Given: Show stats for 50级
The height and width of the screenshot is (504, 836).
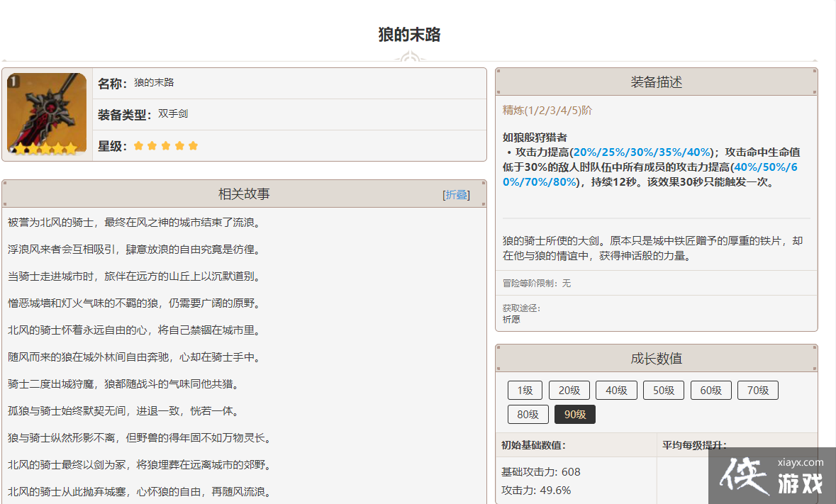Looking at the screenshot, I should coord(664,390).
